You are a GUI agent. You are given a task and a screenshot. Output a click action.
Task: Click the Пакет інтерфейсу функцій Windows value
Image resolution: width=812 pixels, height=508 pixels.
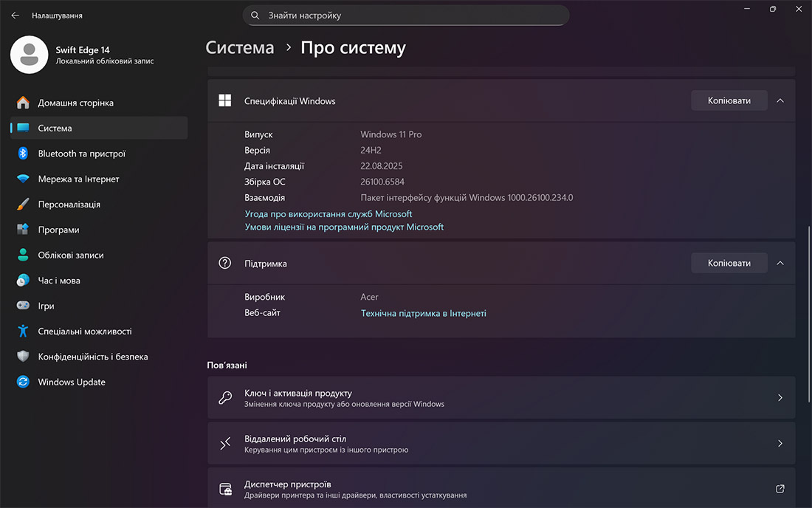point(467,197)
